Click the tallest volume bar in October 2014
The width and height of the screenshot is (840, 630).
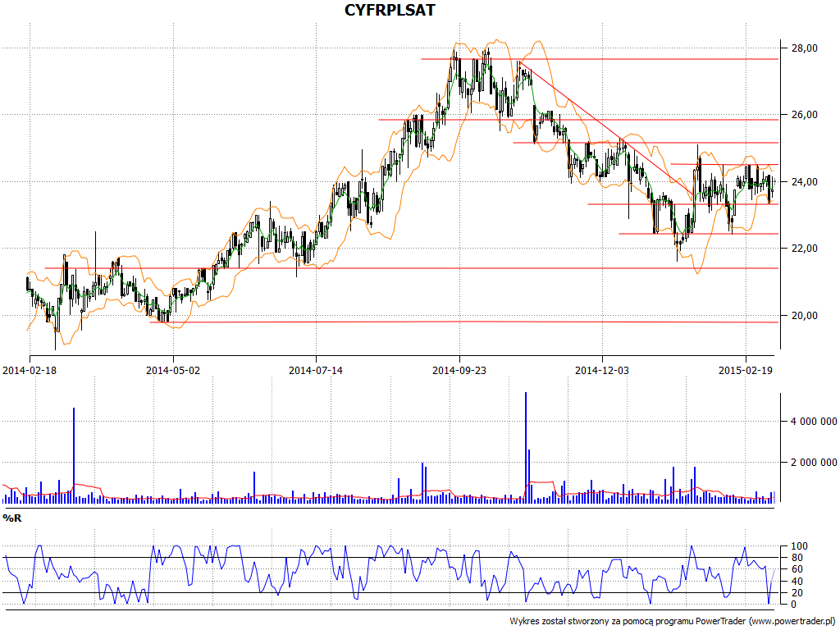point(526,447)
